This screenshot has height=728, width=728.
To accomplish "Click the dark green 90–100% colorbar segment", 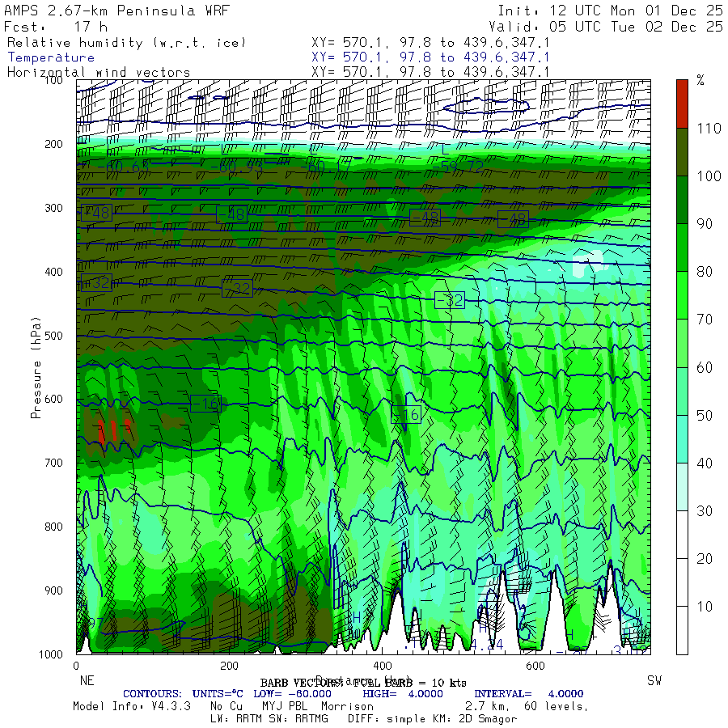I will [x=682, y=200].
